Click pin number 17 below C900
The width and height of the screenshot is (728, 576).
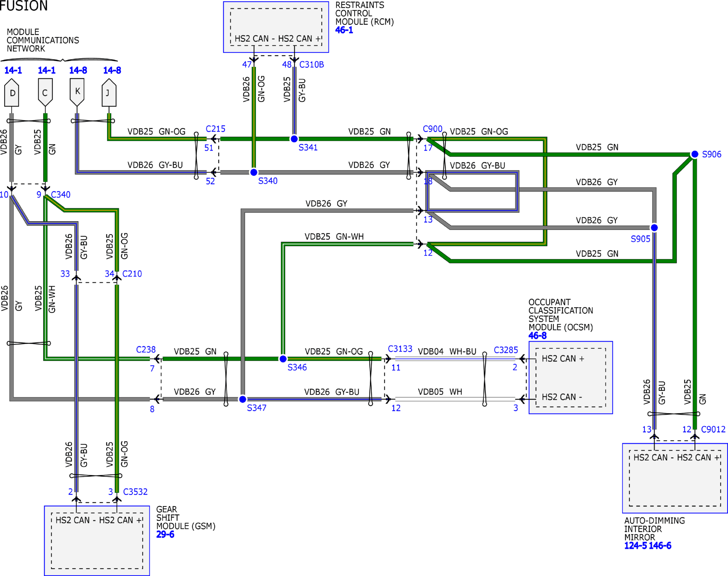pyautogui.click(x=428, y=148)
